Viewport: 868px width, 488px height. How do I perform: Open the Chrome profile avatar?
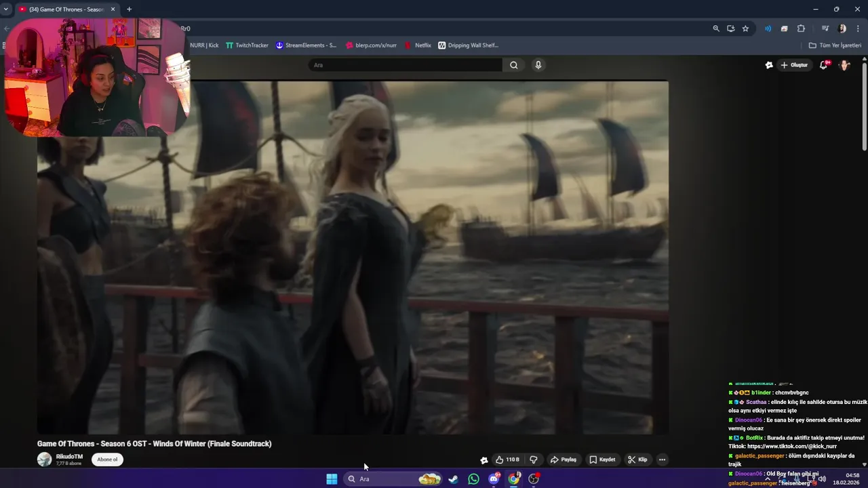coord(842,28)
